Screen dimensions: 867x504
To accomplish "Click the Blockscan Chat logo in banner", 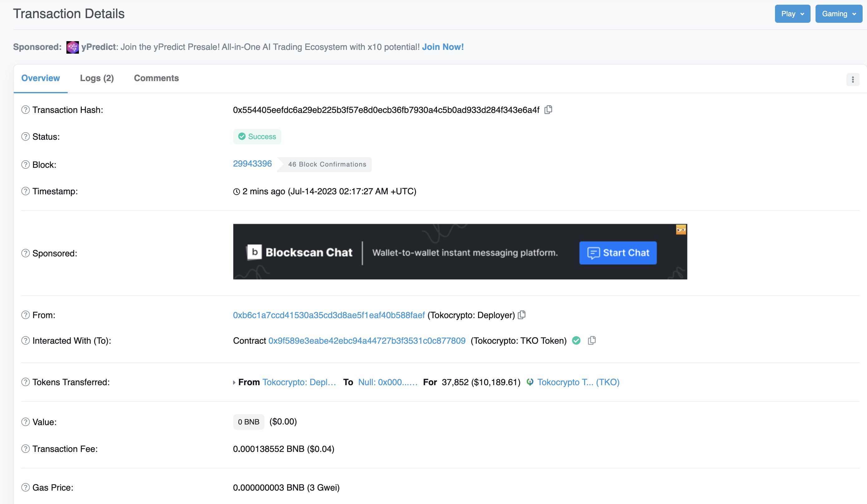I will pos(299,252).
